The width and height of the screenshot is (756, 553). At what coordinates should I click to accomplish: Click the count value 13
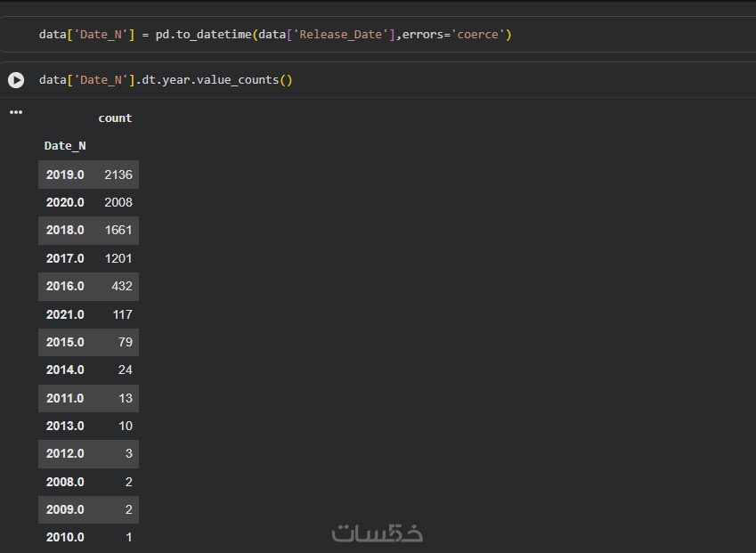click(x=126, y=398)
